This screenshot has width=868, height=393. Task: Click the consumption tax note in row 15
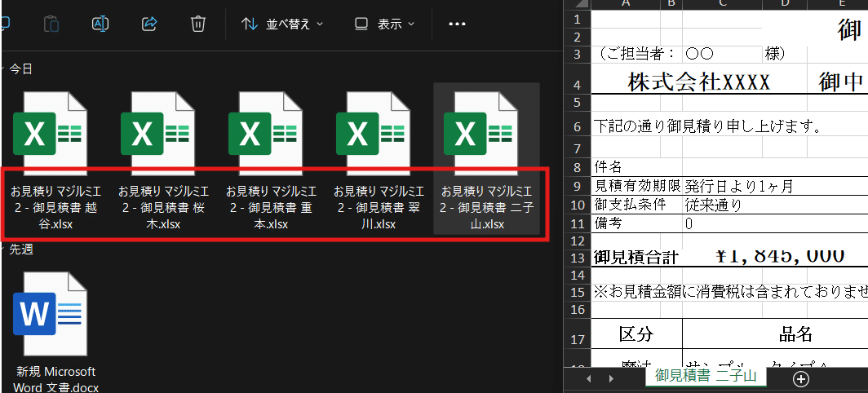(x=731, y=292)
